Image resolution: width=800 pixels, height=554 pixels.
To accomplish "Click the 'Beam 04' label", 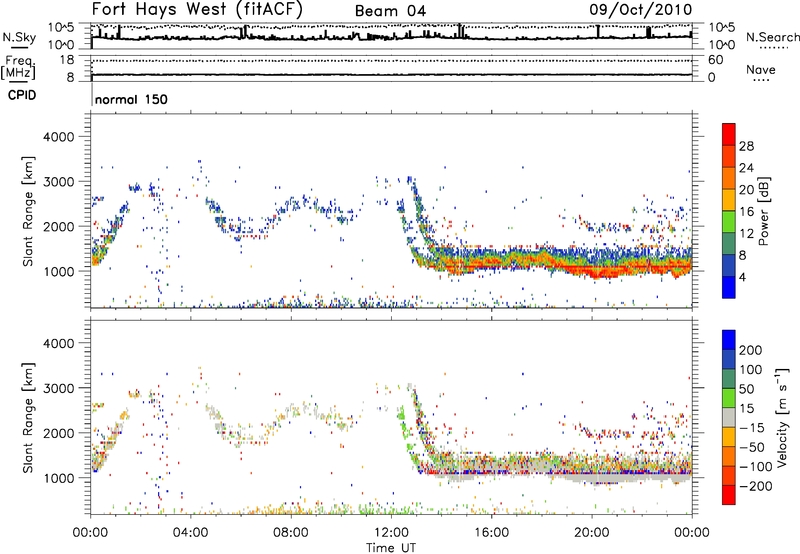I will [x=390, y=11].
